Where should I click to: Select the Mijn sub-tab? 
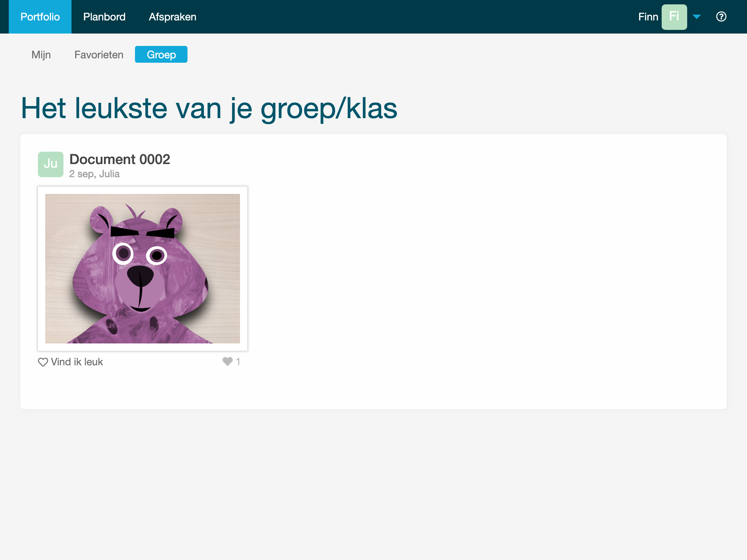pos(41,55)
